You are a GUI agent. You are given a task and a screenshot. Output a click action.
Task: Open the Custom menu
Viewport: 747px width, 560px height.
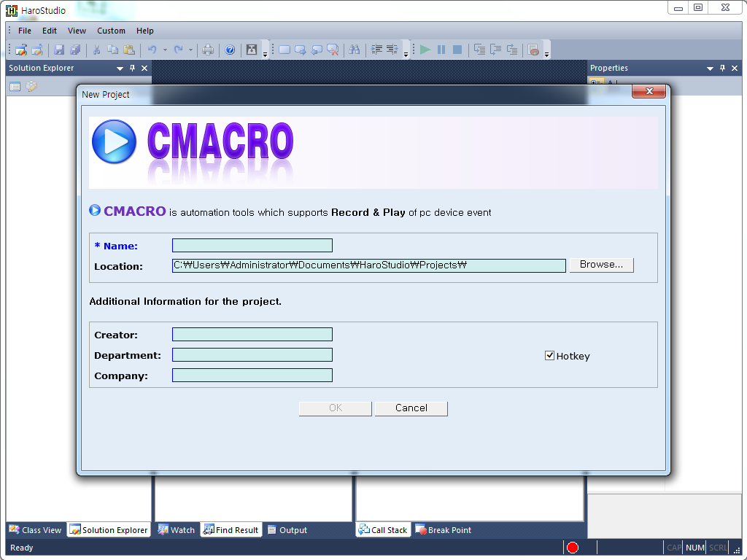(x=111, y=31)
